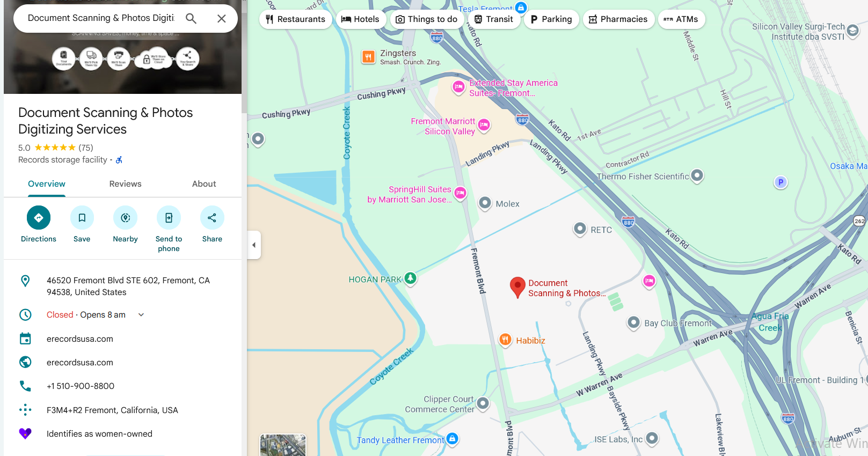This screenshot has width=868, height=456.
Task: Toggle the Parking filter chip
Action: pos(551,19)
